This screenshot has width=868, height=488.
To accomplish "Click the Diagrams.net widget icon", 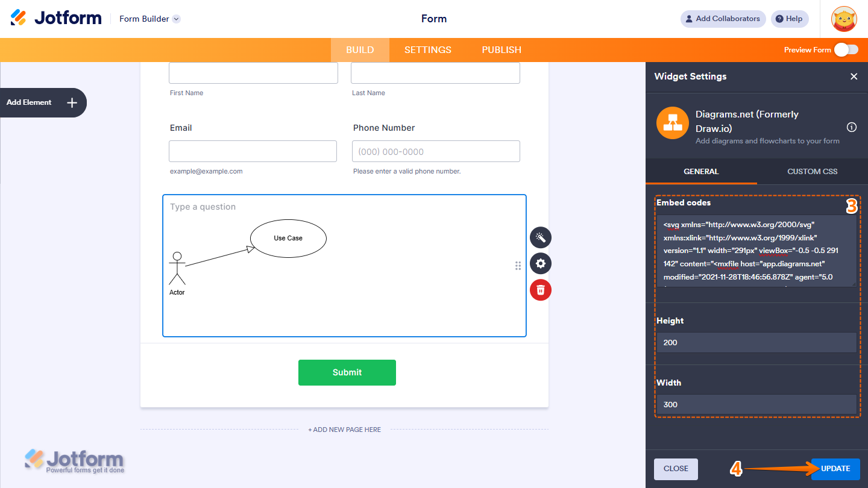I will [x=672, y=123].
